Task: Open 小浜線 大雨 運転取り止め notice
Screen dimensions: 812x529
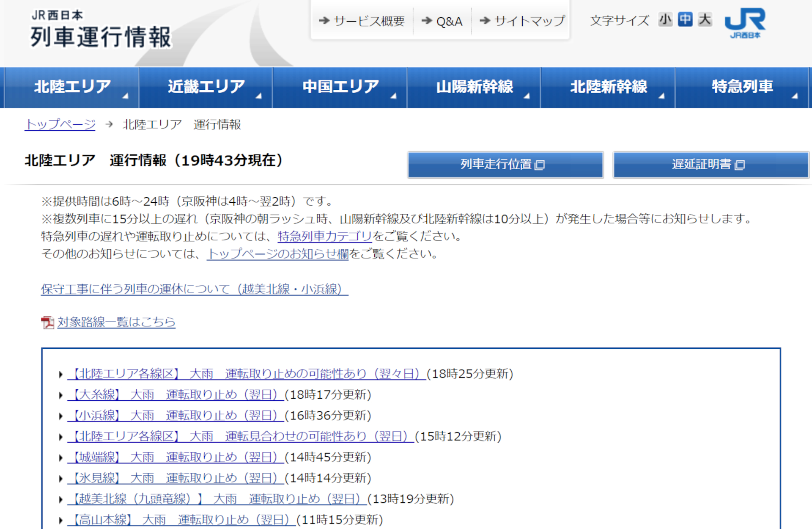Action: pyautogui.click(x=176, y=416)
